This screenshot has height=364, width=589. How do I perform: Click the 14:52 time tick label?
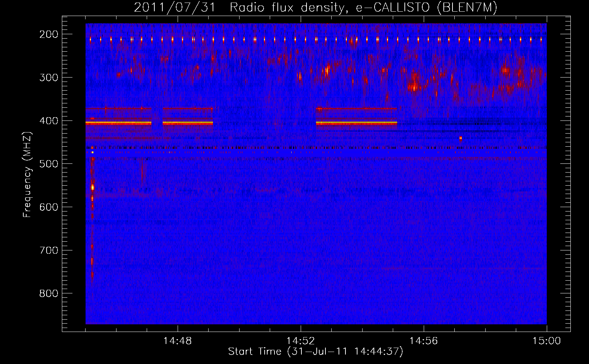[x=301, y=341]
